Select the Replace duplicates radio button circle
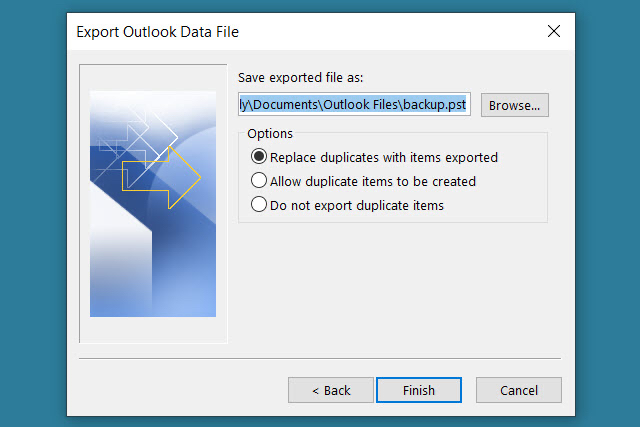Image resolution: width=640 pixels, height=427 pixels. (259, 157)
